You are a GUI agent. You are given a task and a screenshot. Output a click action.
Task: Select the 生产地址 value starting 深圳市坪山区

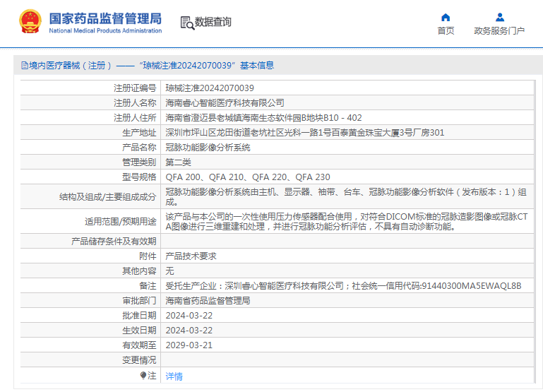pyautogui.click(x=305, y=133)
